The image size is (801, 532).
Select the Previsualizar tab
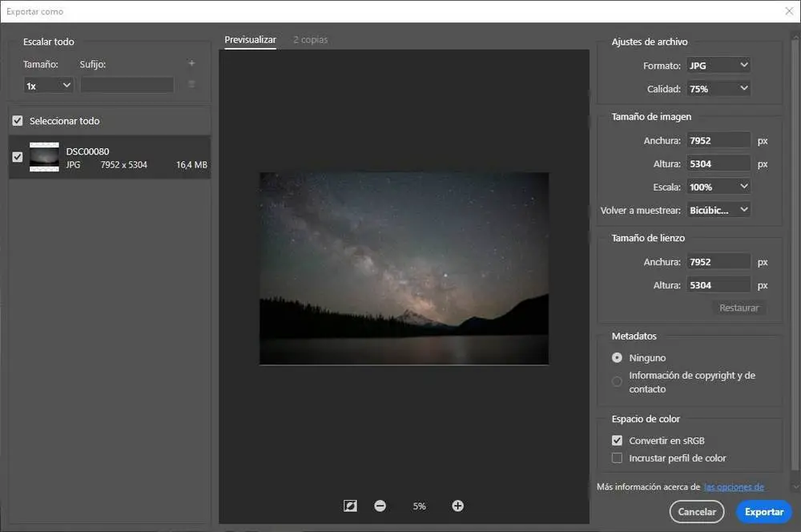point(250,39)
